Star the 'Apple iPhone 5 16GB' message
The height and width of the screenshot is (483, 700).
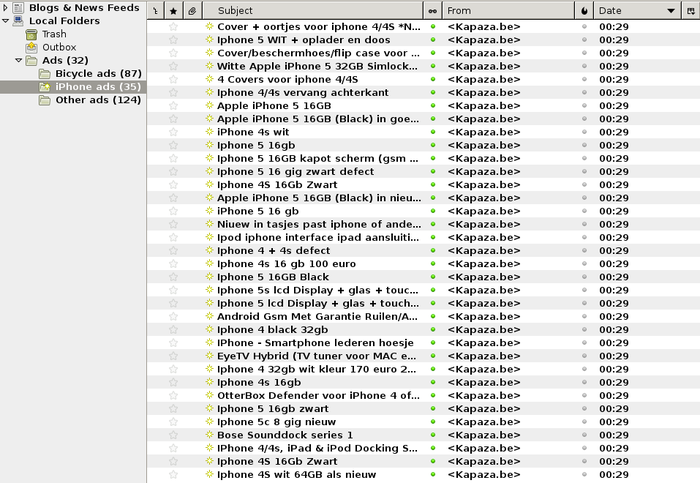[x=173, y=106]
